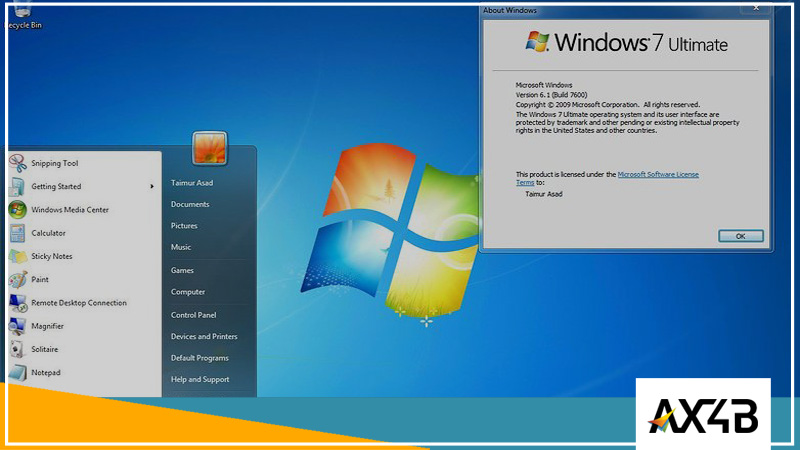Click the Windows Media Center label

(x=70, y=210)
